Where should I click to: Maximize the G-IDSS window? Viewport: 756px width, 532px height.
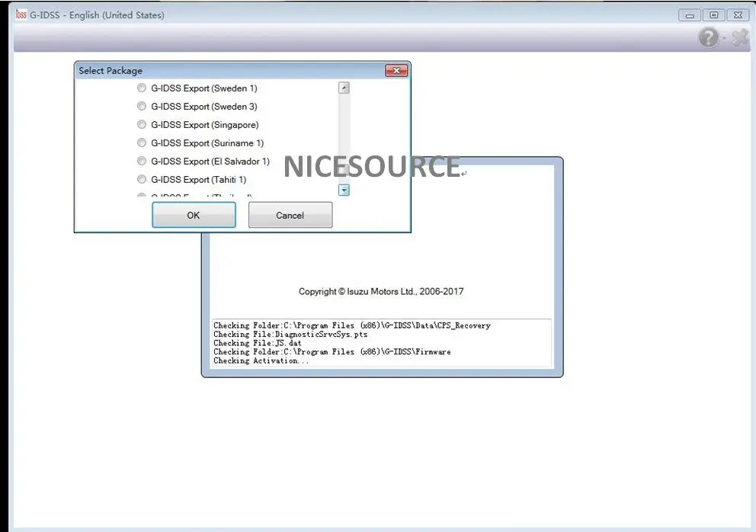tap(713, 15)
